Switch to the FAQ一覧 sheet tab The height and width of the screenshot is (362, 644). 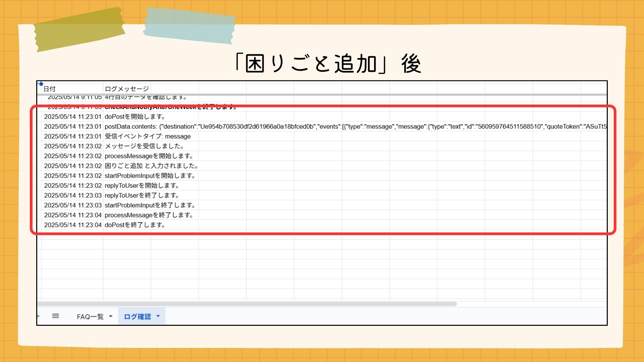(90, 317)
